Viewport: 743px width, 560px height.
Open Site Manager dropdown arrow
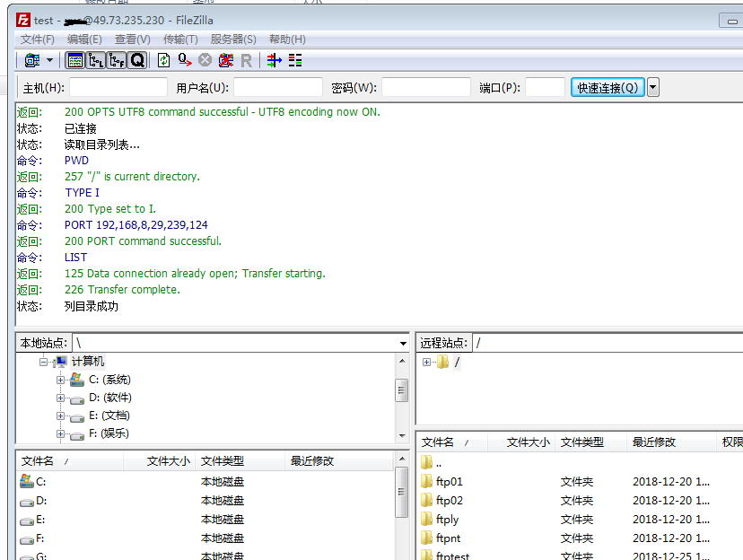(49, 61)
